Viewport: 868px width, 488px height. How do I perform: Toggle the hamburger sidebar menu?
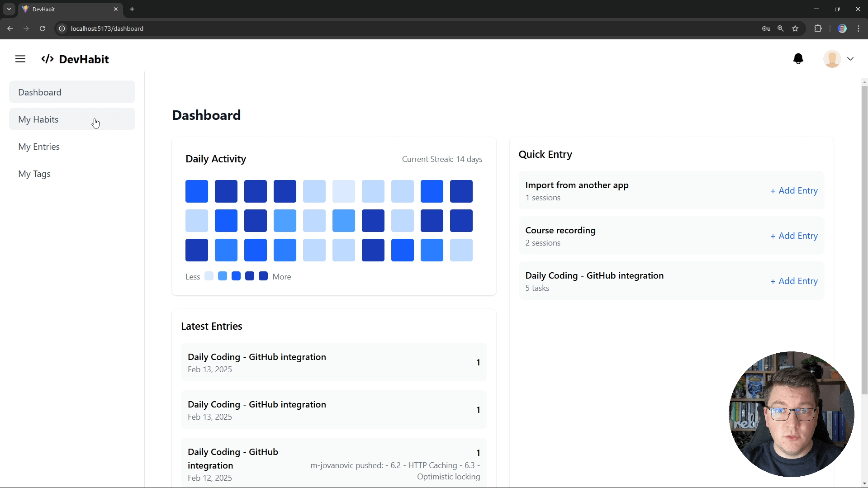tap(20, 59)
